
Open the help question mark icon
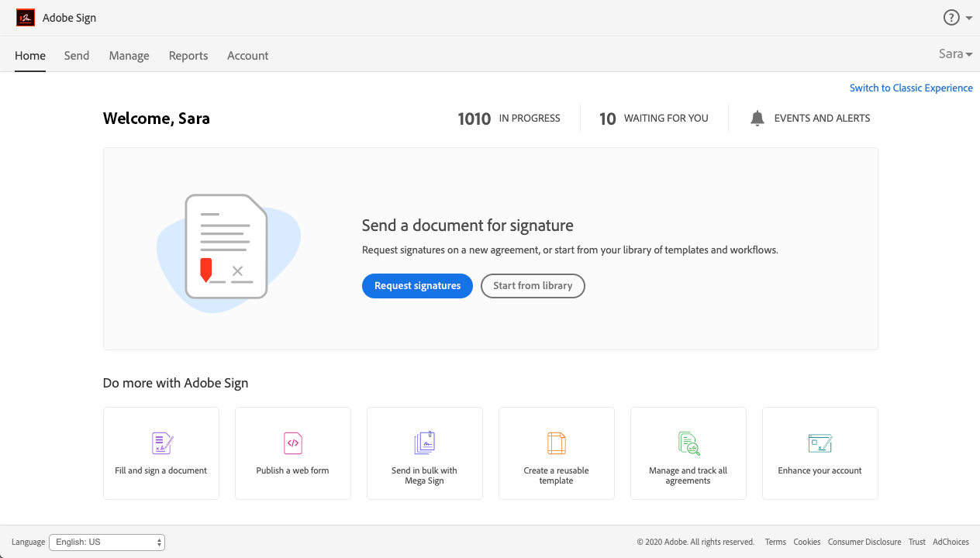[x=951, y=18]
